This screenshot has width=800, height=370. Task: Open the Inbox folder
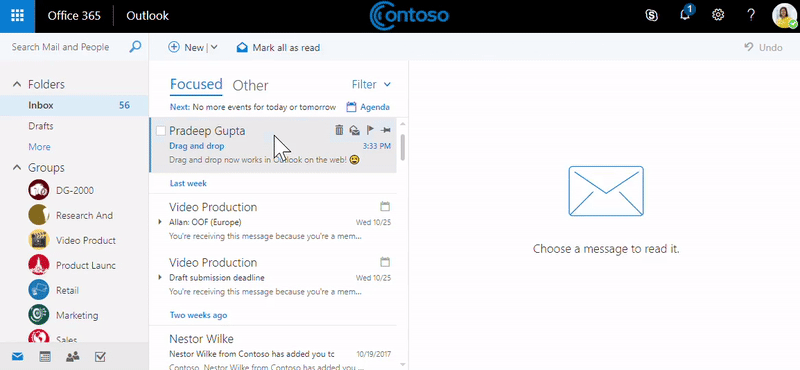74,105
